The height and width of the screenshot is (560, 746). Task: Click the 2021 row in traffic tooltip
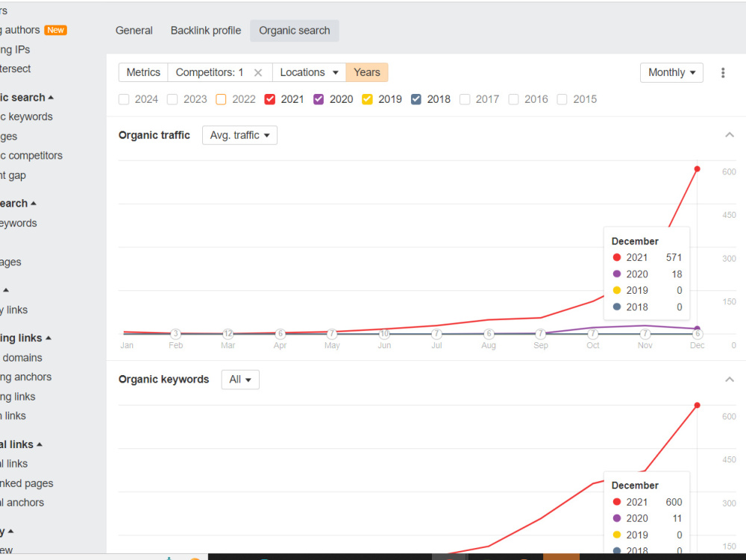pos(647,258)
